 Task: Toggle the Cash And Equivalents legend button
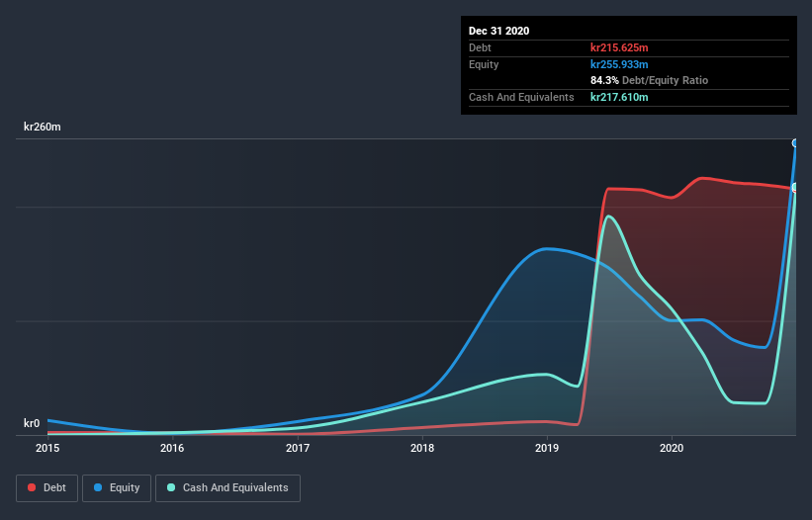click(x=227, y=488)
